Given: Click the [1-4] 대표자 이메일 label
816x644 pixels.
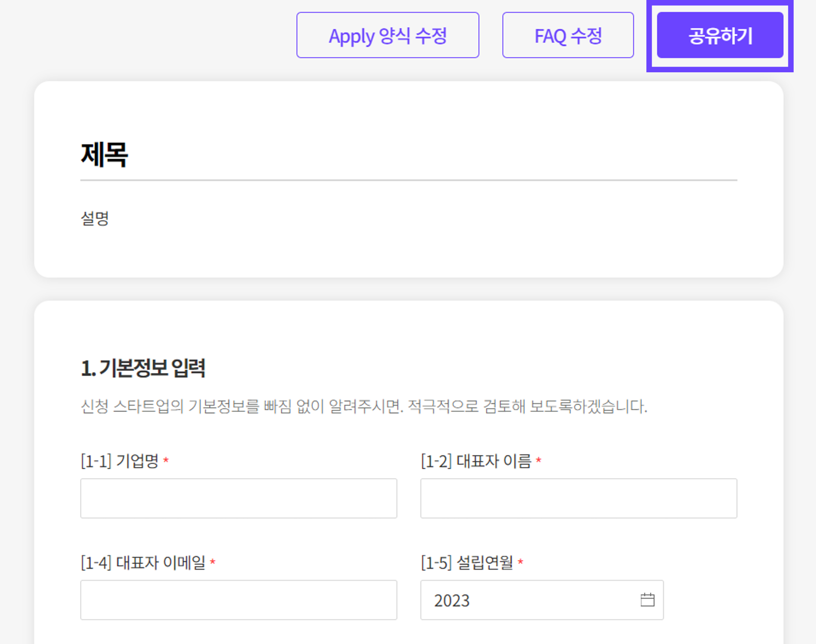Looking at the screenshot, I should (143, 562).
